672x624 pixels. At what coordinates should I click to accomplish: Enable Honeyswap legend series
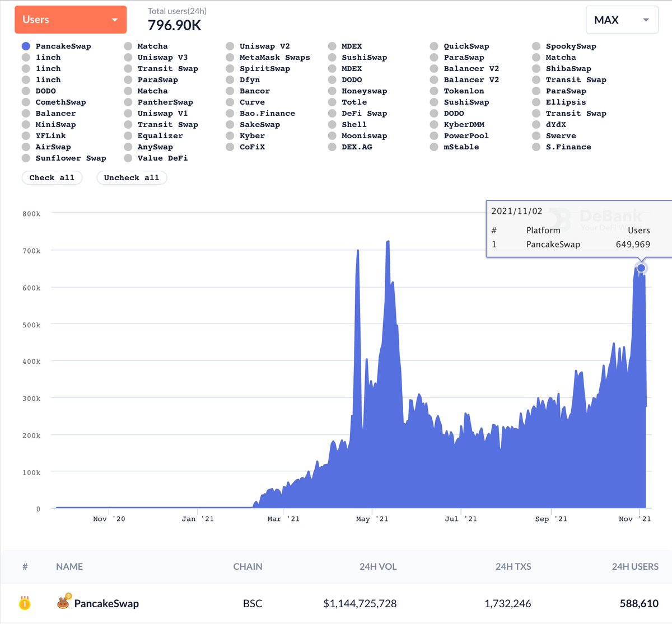[357, 91]
